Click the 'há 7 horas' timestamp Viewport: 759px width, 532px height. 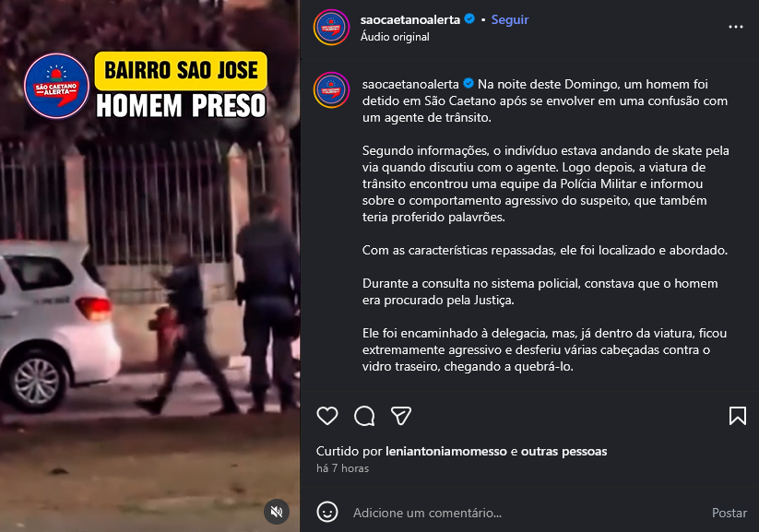342,468
